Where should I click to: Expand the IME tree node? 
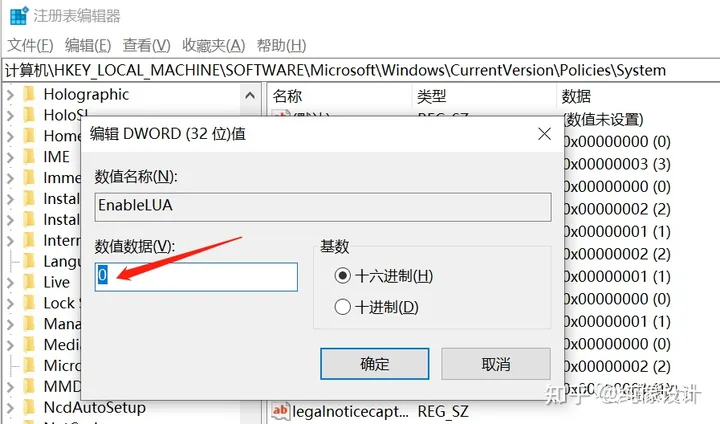coord(10,157)
